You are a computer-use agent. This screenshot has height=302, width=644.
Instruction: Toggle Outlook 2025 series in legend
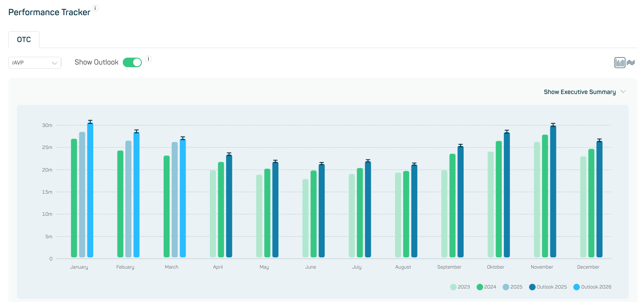[548, 287]
